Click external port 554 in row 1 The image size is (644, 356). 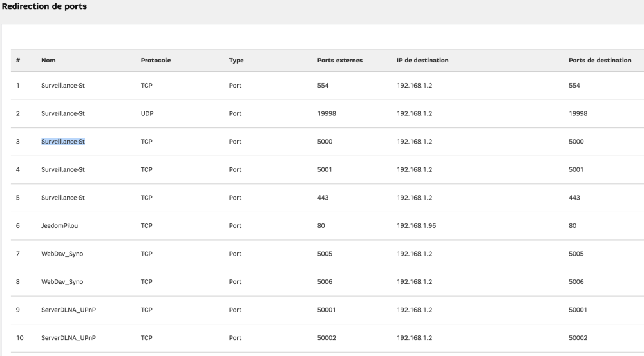coord(323,86)
